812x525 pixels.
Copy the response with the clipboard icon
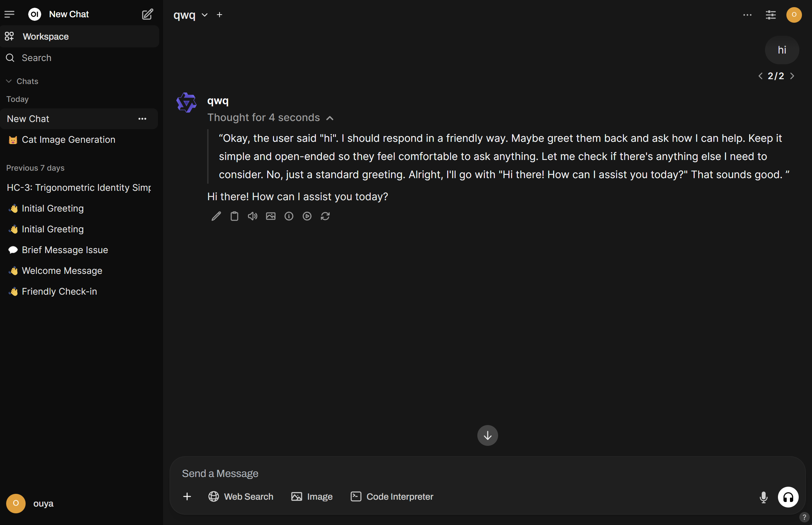pos(234,216)
